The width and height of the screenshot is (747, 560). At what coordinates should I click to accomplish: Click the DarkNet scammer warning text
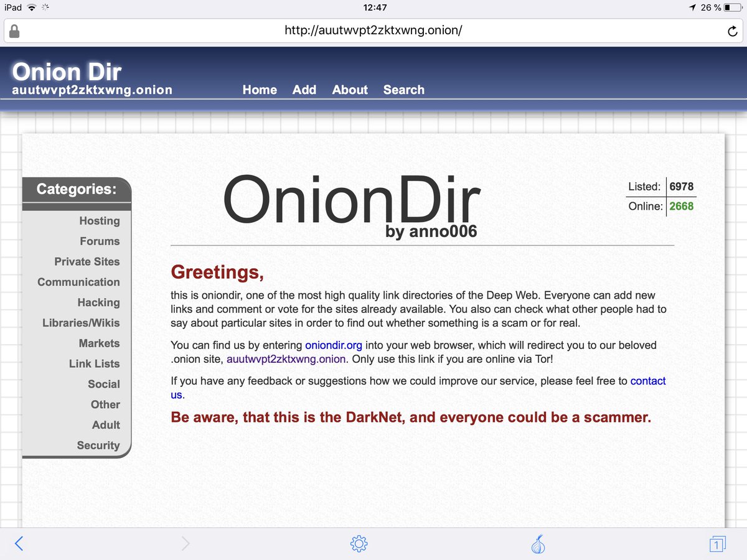[x=411, y=418]
